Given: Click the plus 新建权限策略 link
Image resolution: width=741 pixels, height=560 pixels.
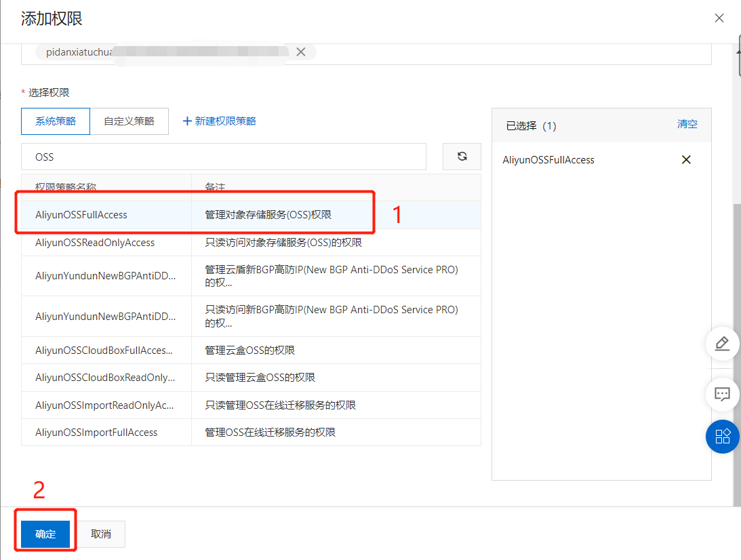Looking at the screenshot, I should 220,121.
